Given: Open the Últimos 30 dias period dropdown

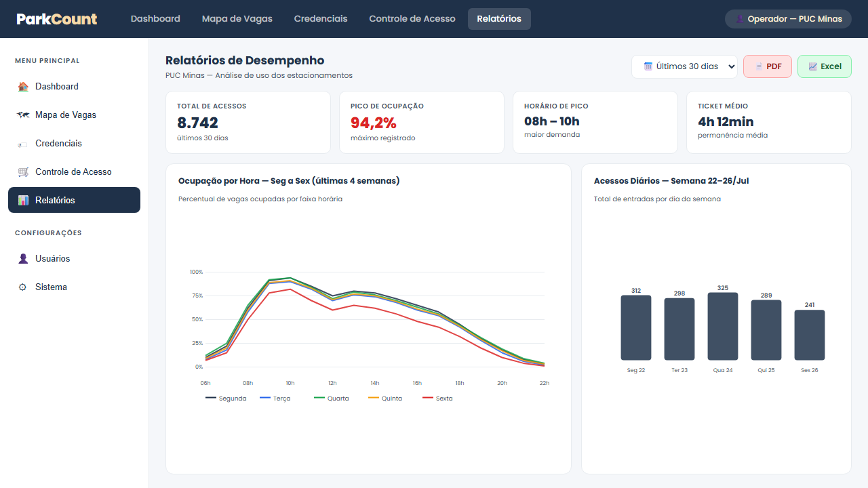Looking at the screenshot, I should pyautogui.click(x=684, y=66).
